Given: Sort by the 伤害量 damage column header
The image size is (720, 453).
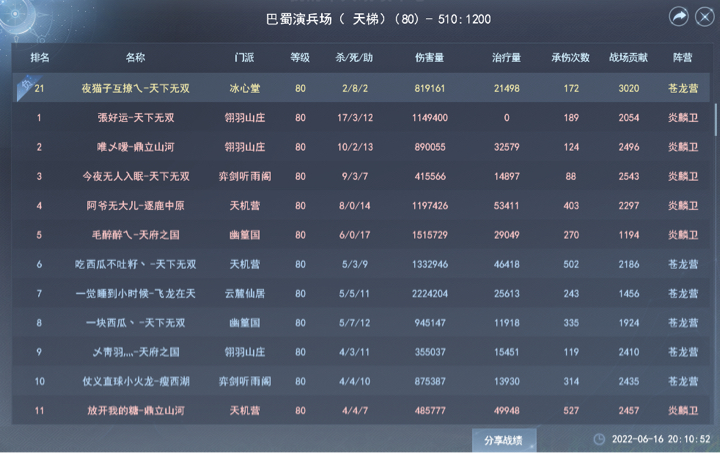Looking at the screenshot, I should (429, 57).
